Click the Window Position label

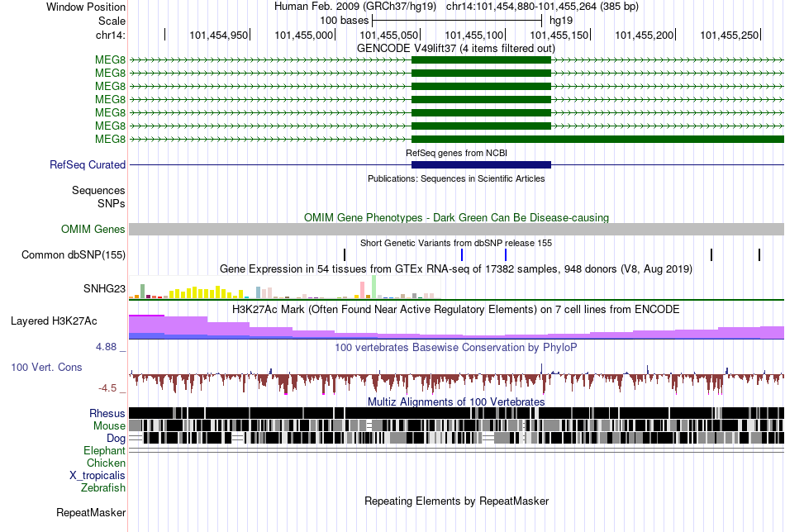tap(86, 7)
